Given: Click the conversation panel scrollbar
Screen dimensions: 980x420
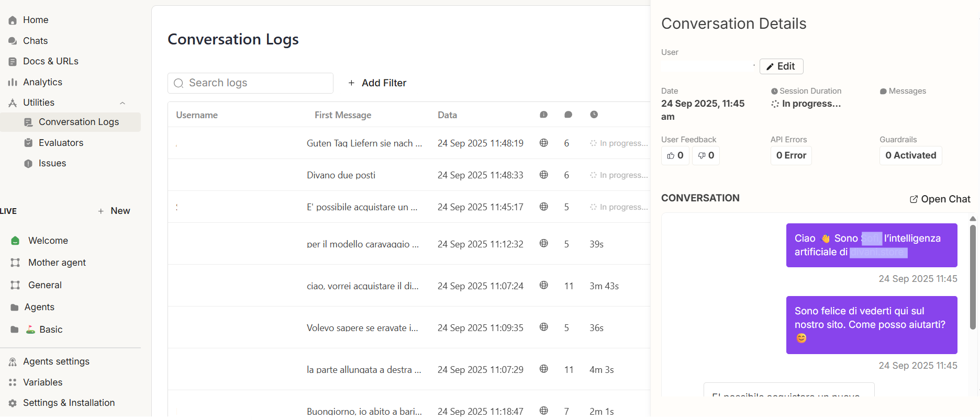Looking at the screenshot, I should (x=973, y=277).
